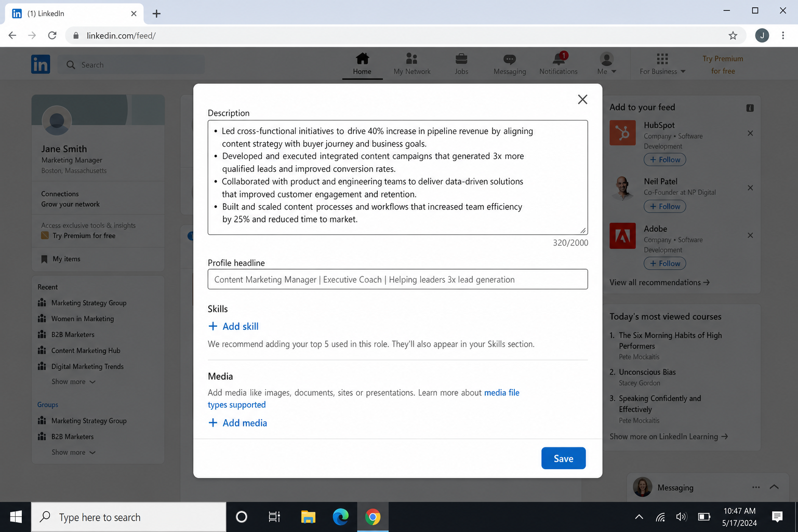Expand the Me profile dropdown

point(606,64)
